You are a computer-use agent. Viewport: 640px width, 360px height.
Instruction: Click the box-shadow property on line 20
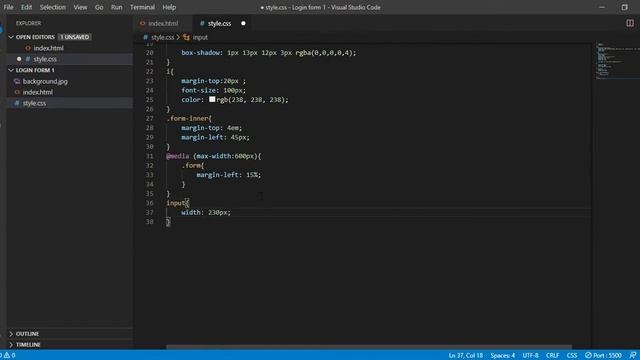coord(200,53)
